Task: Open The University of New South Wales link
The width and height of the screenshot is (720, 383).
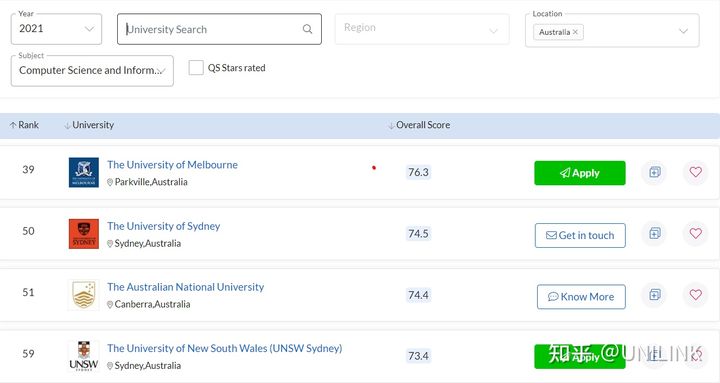Action: (225, 348)
